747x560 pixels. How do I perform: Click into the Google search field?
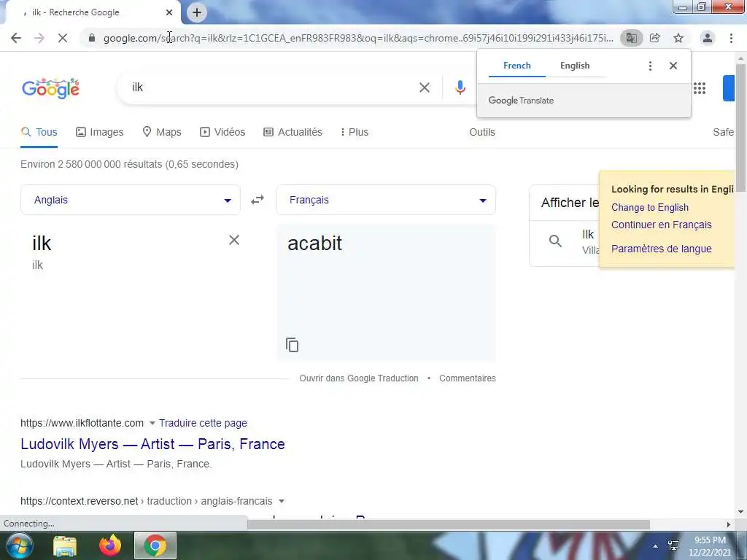click(271, 87)
